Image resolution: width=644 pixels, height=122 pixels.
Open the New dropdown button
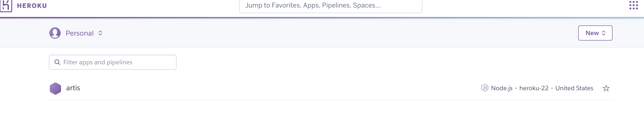[x=595, y=33]
